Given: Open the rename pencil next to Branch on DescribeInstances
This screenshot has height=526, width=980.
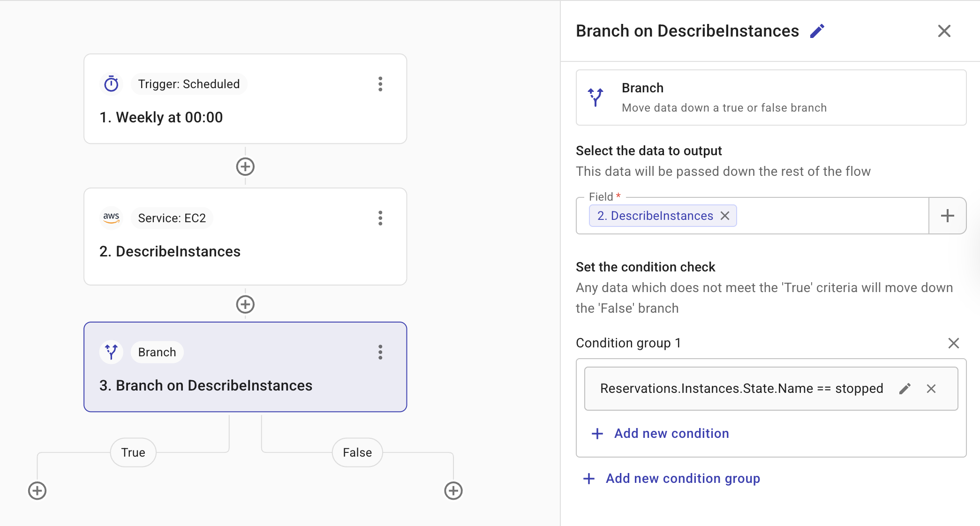Looking at the screenshot, I should click(817, 30).
